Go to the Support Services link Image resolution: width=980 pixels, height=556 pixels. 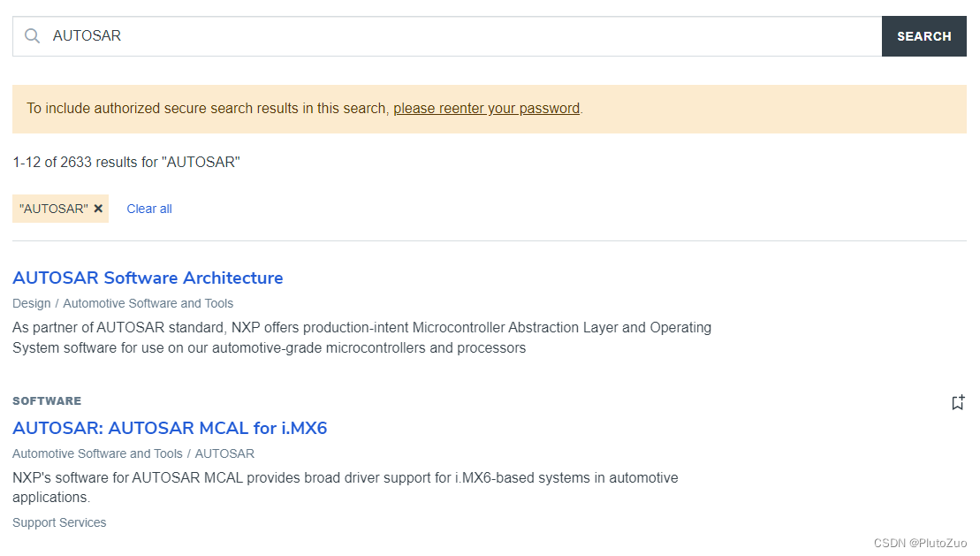click(x=59, y=522)
